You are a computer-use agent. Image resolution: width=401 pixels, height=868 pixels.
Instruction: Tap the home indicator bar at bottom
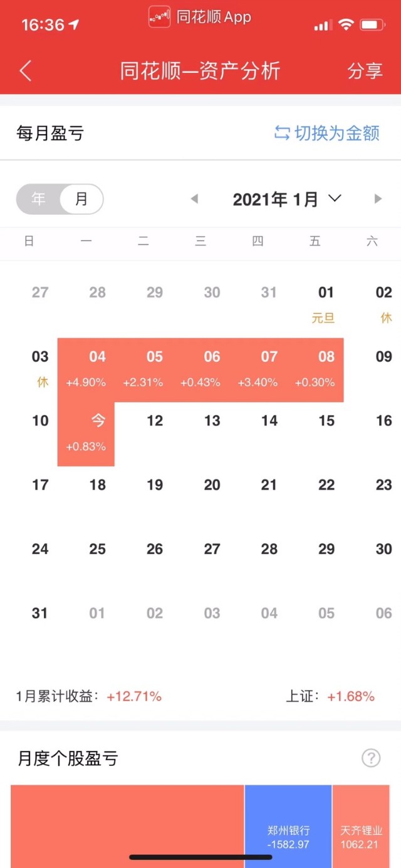tap(200, 857)
